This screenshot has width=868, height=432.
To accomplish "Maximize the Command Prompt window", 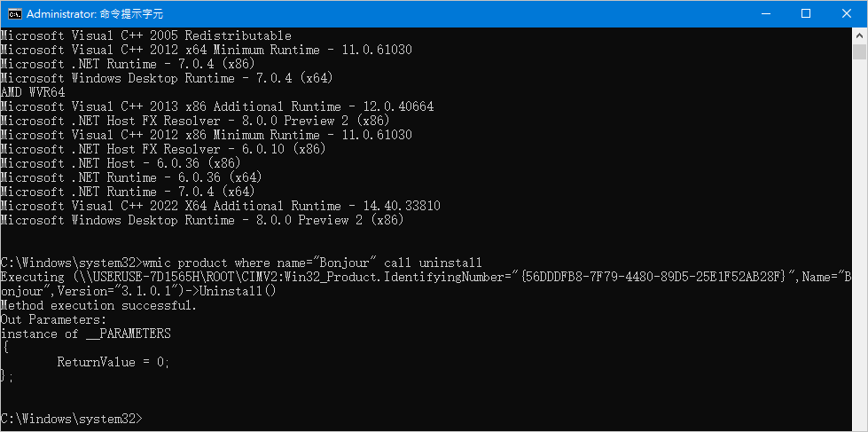I will 806,13.
